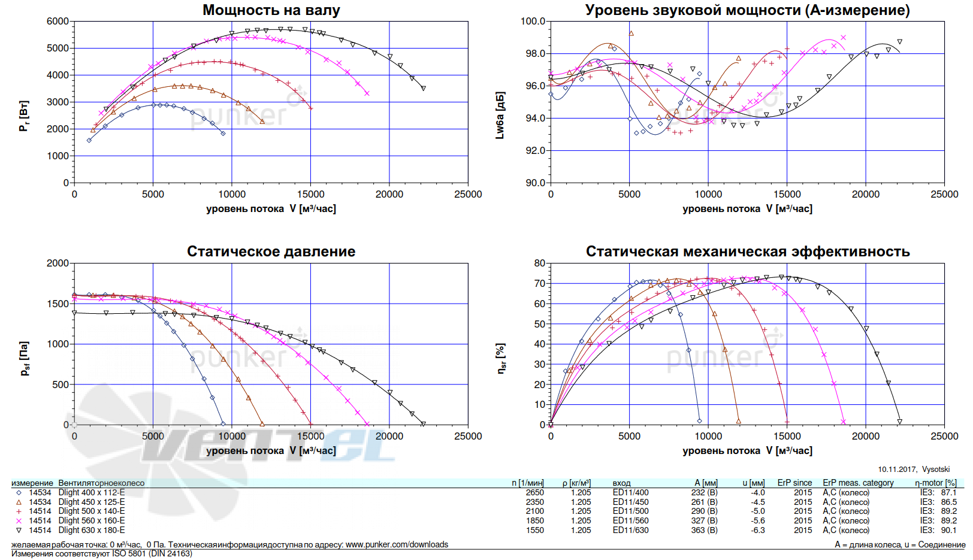Click the 'вход' column header

622,483
